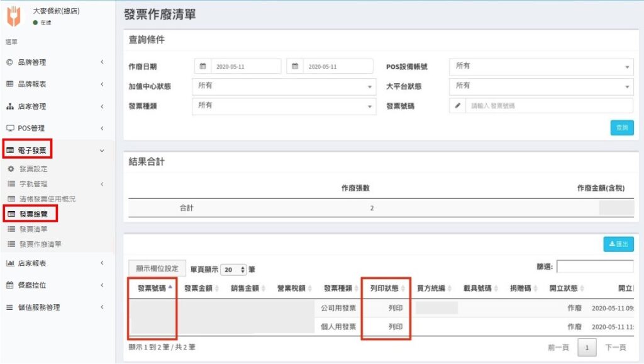
Task: Click the gear icon next to 發票設定
Action: coord(10,169)
